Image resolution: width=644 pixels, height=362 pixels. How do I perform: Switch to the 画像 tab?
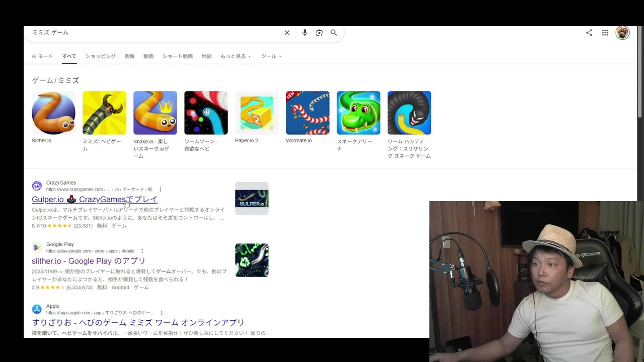click(129, 56)
